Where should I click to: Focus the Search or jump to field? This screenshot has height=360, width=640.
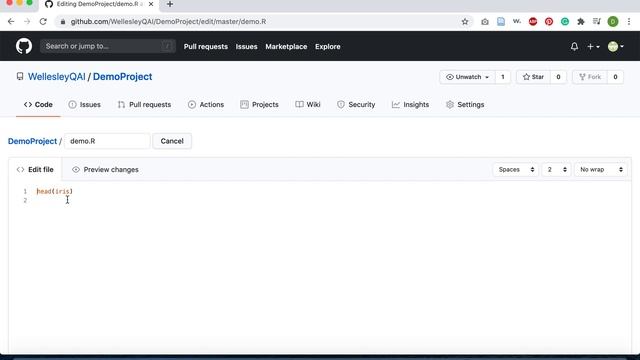108,46
